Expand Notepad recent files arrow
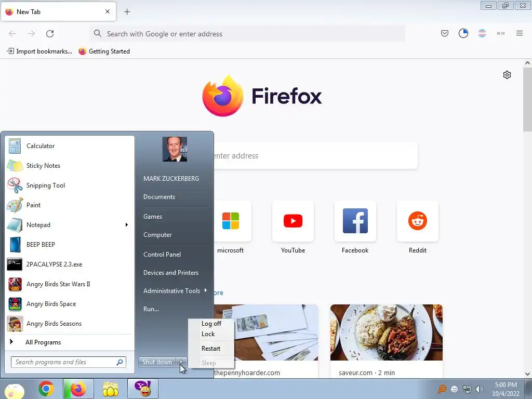The height and width of the screenshot is (399, 532). click(127, 224)
